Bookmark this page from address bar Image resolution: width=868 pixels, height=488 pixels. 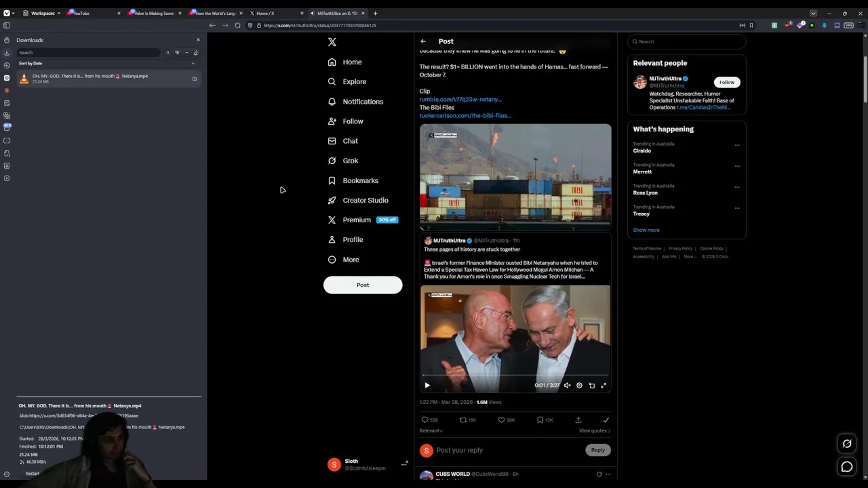tap(751, 25)
